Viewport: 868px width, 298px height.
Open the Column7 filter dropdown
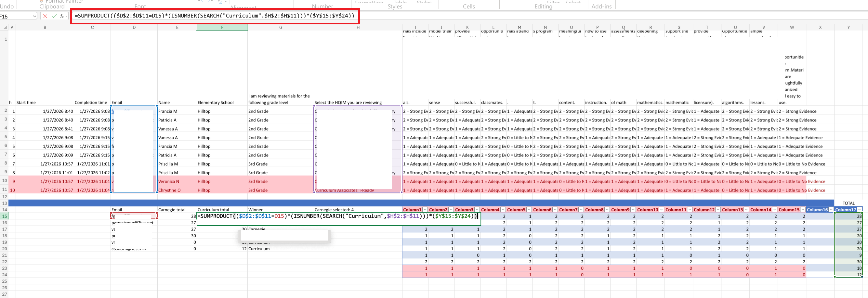coord(581,210)
